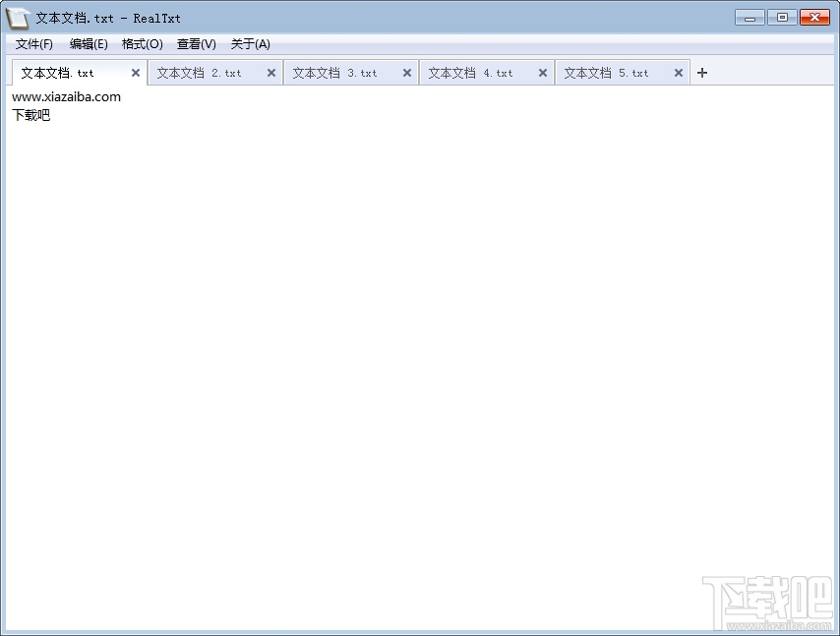Close the 文本文档.txt tab
Viewport: 840px width, 636px height.
136,73
